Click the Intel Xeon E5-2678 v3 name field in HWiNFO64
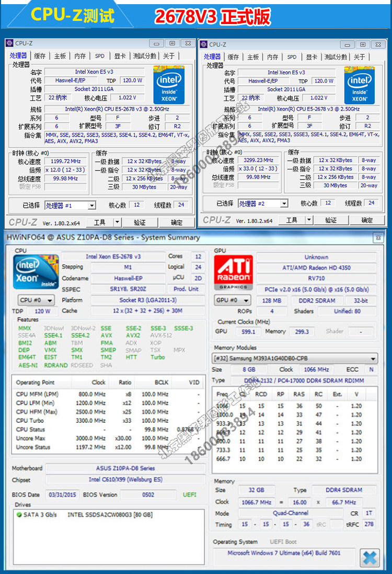This screenshot has height=574, width=392. click(113, 256)
